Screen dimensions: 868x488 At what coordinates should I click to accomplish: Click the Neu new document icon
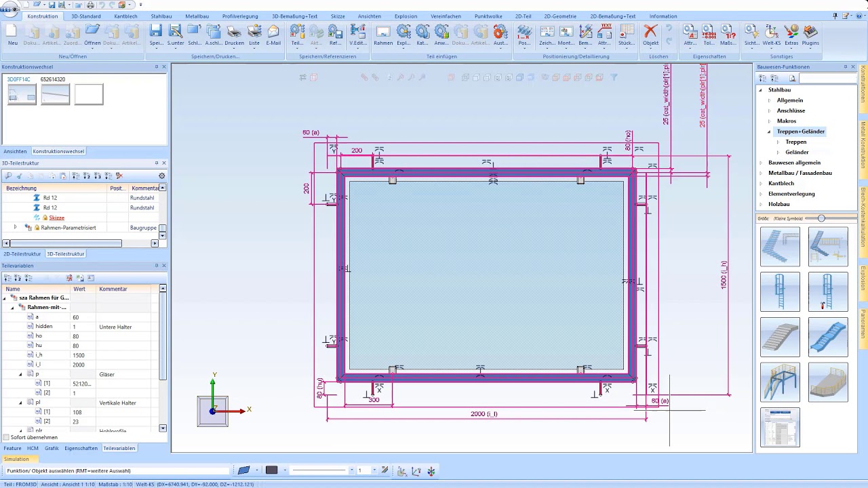[13, 31]
